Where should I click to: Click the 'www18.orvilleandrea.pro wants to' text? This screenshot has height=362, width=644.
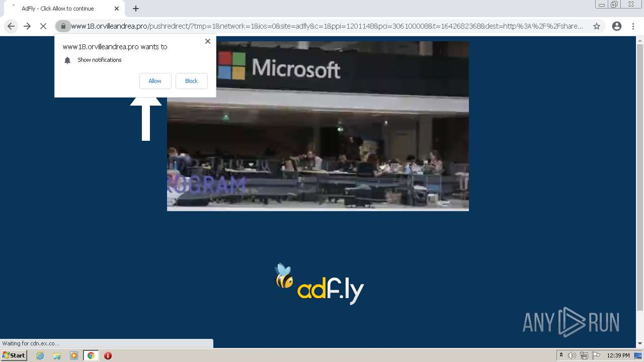click(x=115, y=47)
